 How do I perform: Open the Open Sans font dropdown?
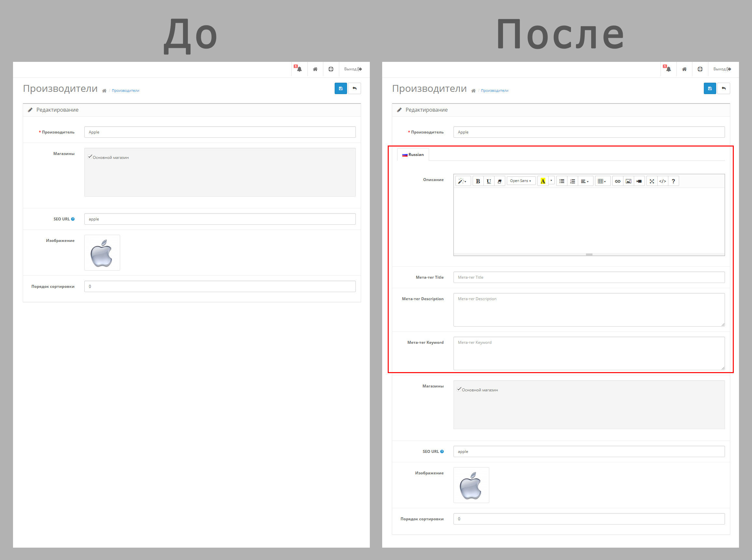[x=521, y=181]
